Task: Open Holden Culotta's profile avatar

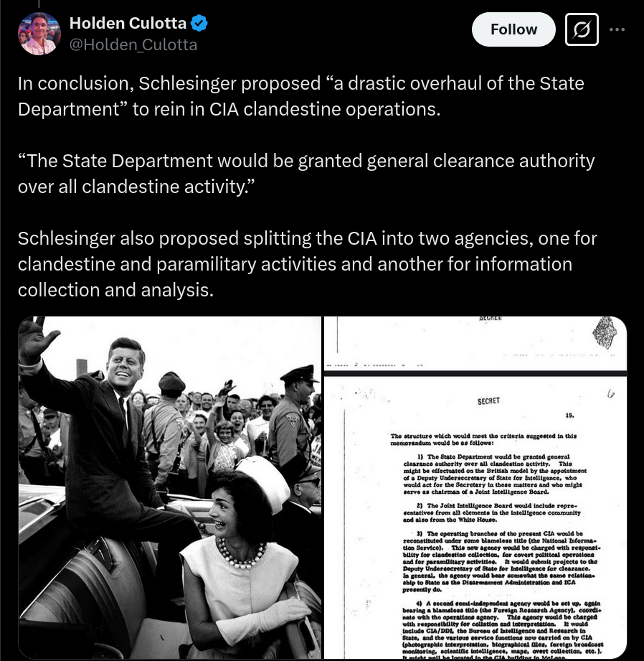Action: (39, 34)
